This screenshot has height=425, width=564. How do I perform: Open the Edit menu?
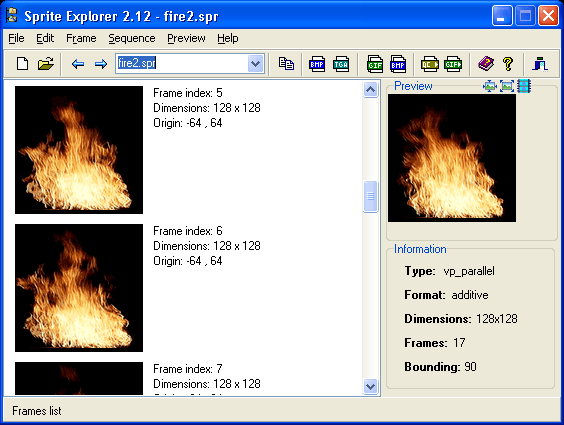click(45, 38)
